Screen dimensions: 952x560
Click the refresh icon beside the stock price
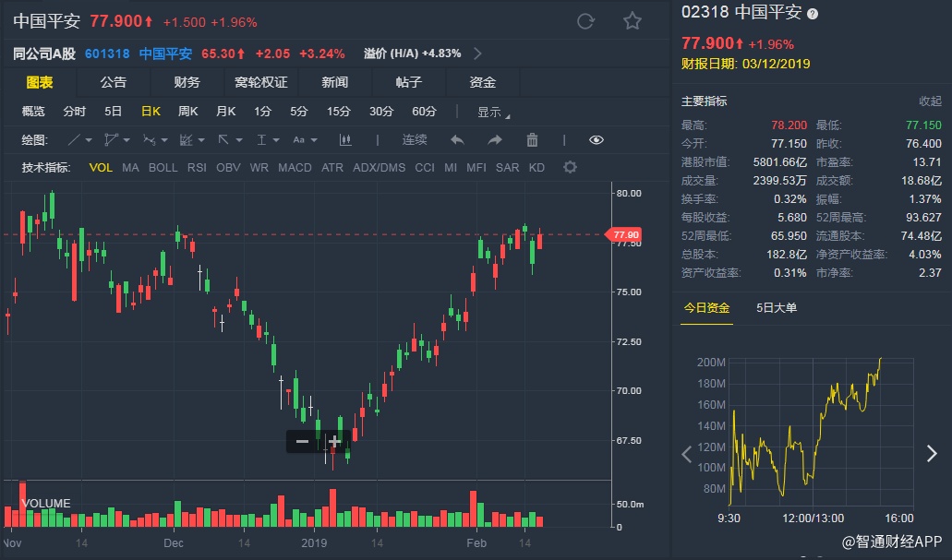pos(585,21)
